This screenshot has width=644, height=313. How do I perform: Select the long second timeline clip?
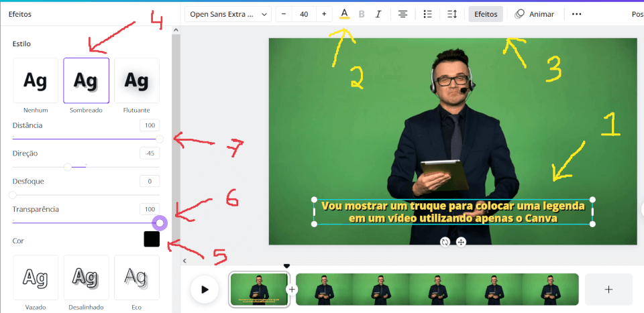pyautogui.click(x=437, y=290)
